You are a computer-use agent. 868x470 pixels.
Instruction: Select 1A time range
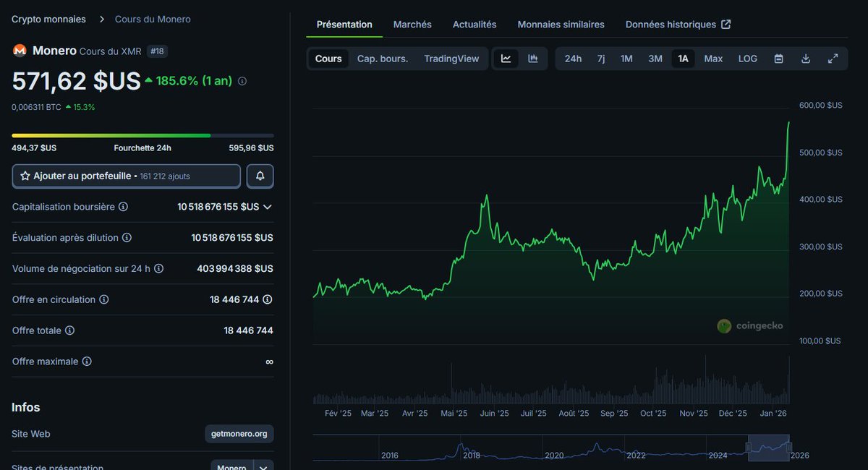[x=683, y=59]
